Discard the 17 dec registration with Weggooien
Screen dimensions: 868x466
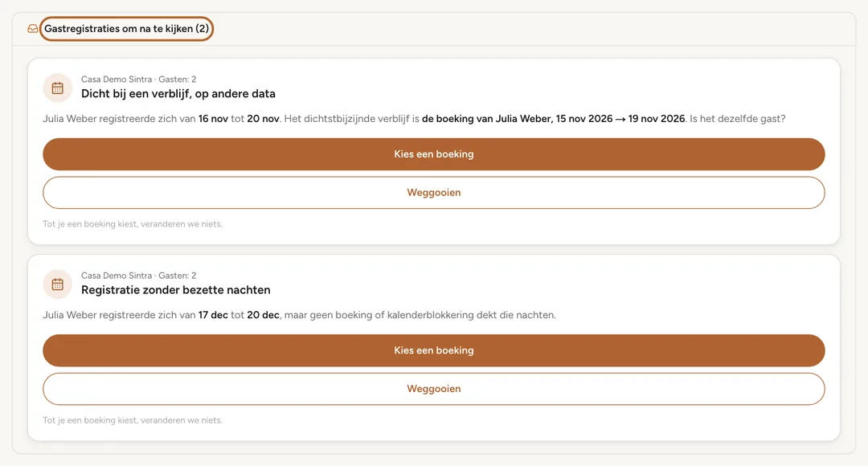tap(433, 389)
